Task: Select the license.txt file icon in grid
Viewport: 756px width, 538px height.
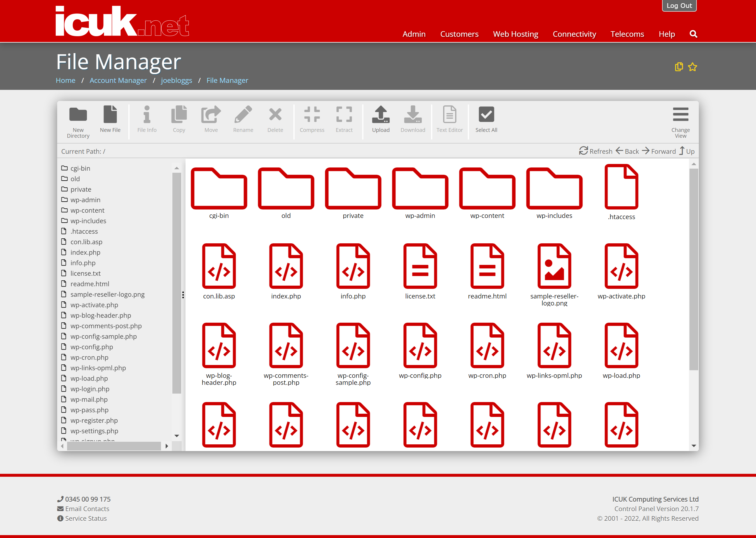Action: 420,266
